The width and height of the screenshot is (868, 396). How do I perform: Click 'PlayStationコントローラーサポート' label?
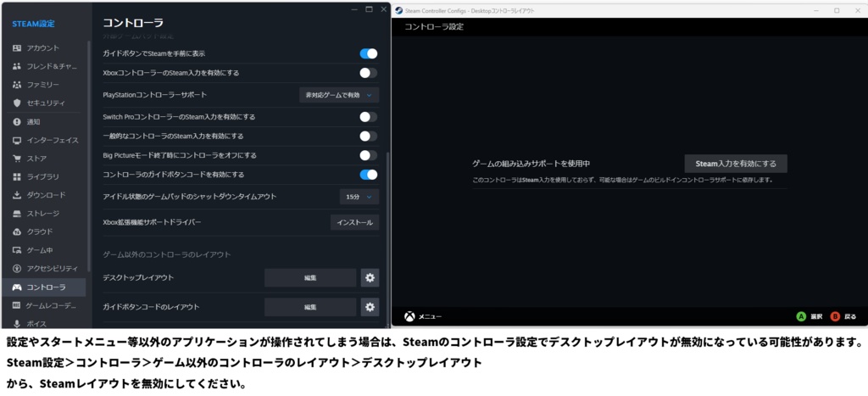[154, 95]
